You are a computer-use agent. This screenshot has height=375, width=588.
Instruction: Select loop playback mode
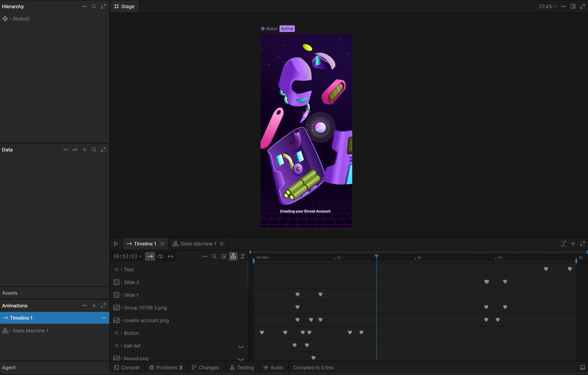pos(160,256)
